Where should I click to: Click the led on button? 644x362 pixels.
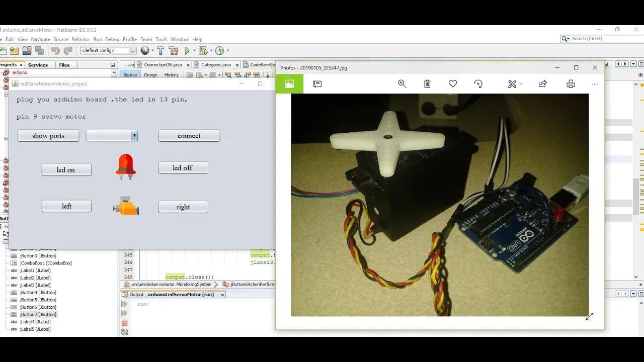pos(66,170)
